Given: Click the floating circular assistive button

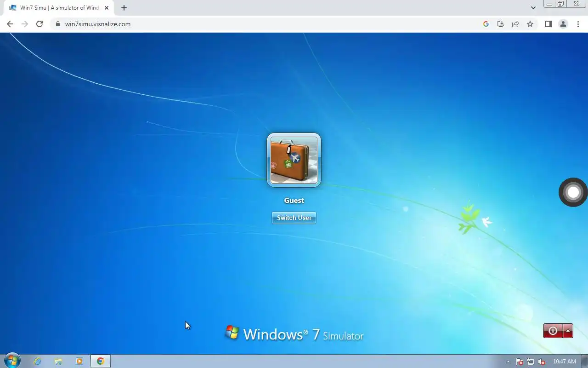Looking at the screenshot, I should [573, 192].
